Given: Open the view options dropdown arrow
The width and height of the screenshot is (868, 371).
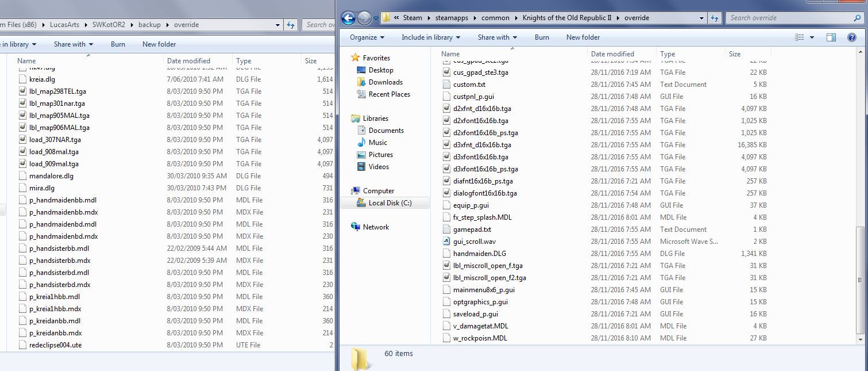Looking at the screenshot, I should coord(812,37).
